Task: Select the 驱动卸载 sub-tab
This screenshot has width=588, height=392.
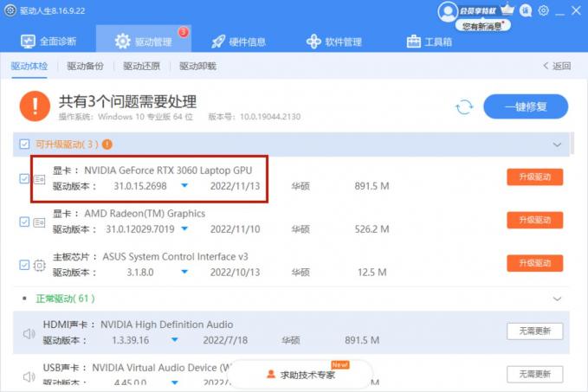Action: click(197, 67)
